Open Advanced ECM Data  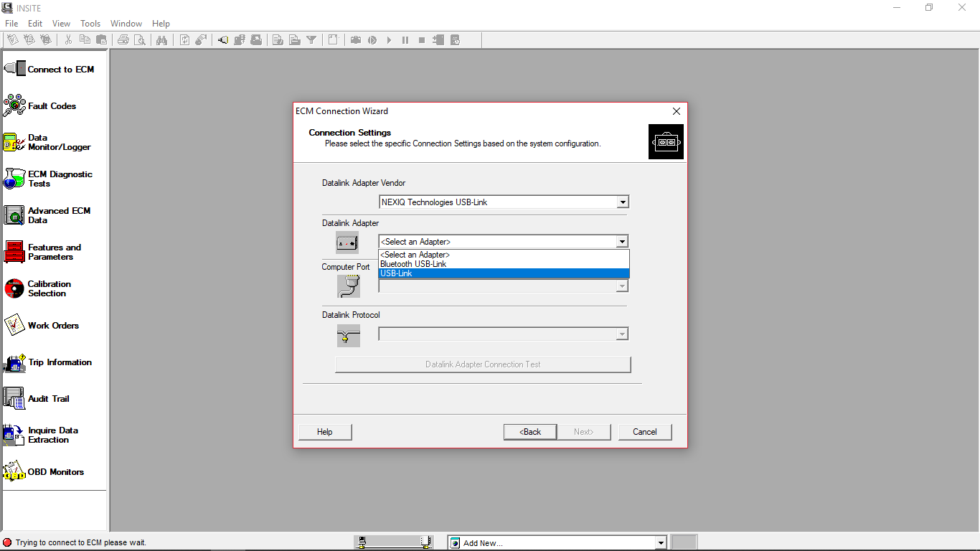point(47,215)
